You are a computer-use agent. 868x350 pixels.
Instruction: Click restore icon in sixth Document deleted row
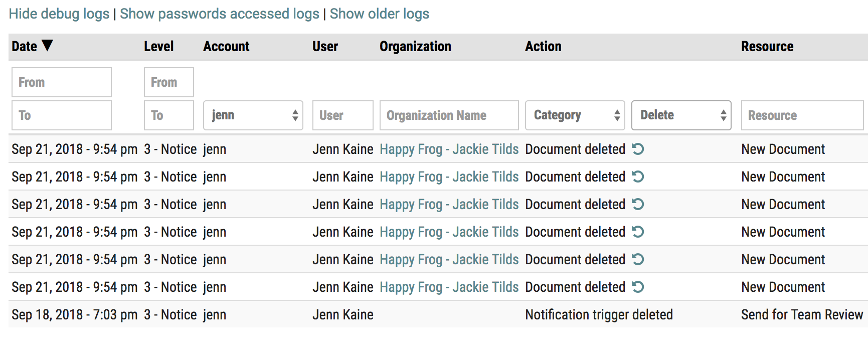point(637,287)
